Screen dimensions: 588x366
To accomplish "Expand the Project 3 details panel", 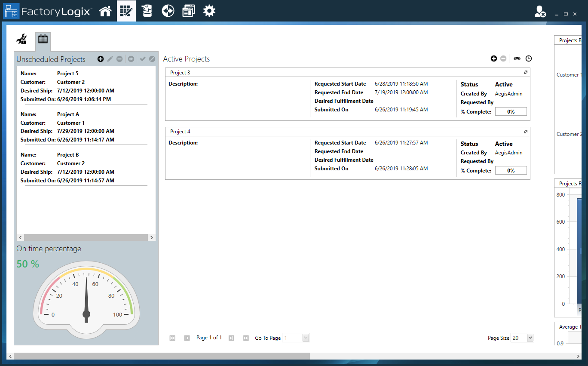I will (x=525, y=72).
